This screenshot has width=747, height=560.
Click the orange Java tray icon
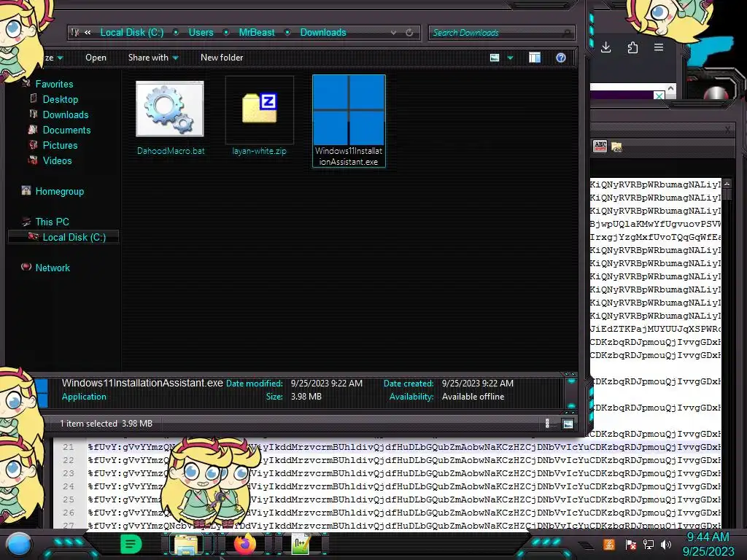click(x=609, y=544)
